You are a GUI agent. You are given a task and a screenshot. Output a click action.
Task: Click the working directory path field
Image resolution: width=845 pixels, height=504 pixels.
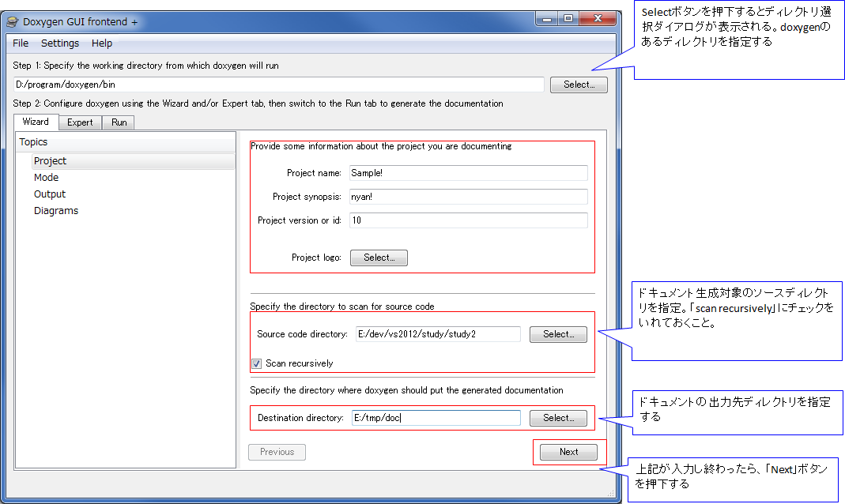point(278,85)
